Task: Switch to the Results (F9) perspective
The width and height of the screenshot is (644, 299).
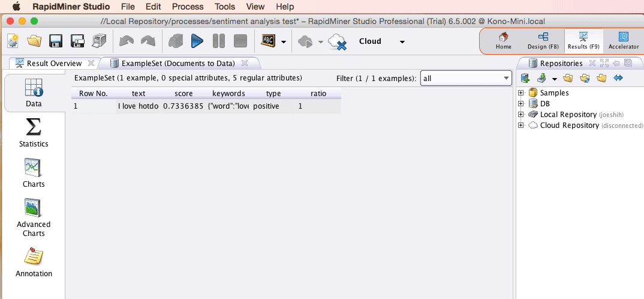Action: click(x=583, y=41)
